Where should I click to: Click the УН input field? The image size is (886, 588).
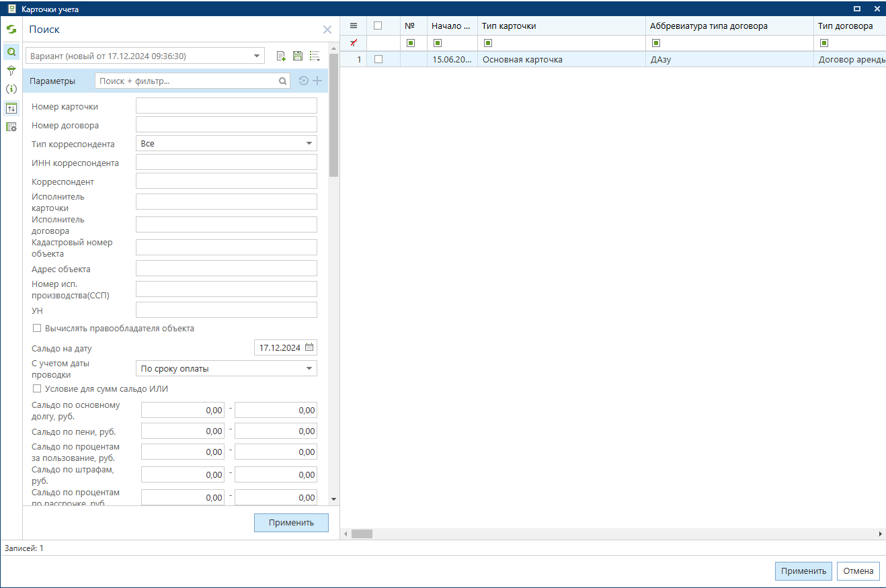[x=227, y=310]
